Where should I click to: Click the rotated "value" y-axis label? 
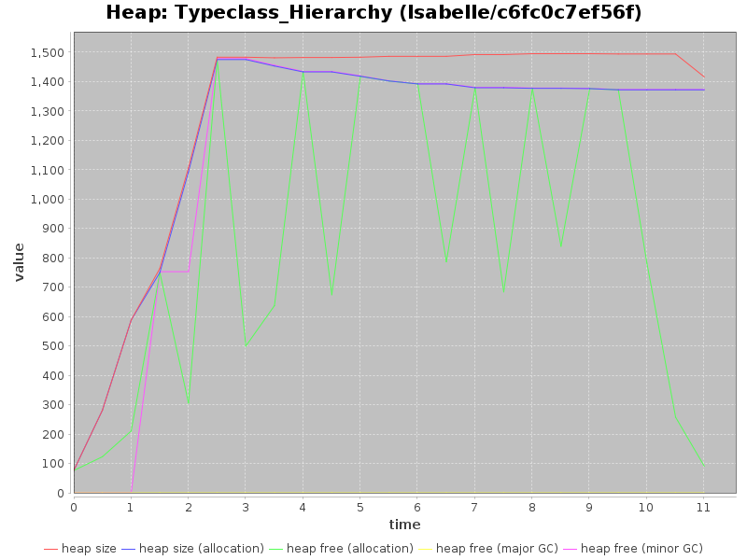point(19,262)
